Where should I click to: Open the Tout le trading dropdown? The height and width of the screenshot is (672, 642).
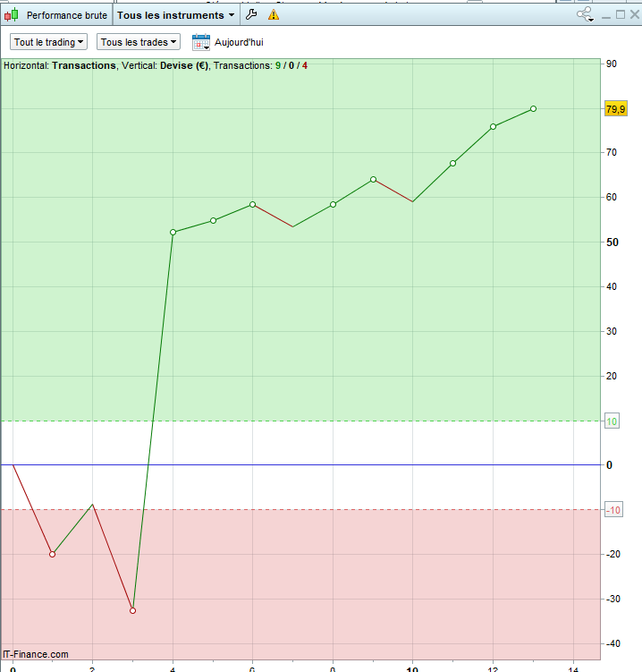[48, 42]
